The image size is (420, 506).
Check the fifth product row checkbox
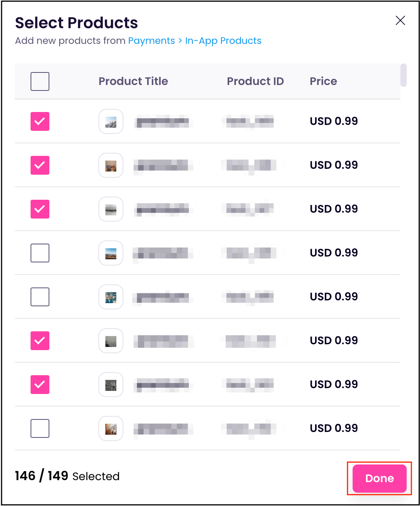click(x=40, y=297)
